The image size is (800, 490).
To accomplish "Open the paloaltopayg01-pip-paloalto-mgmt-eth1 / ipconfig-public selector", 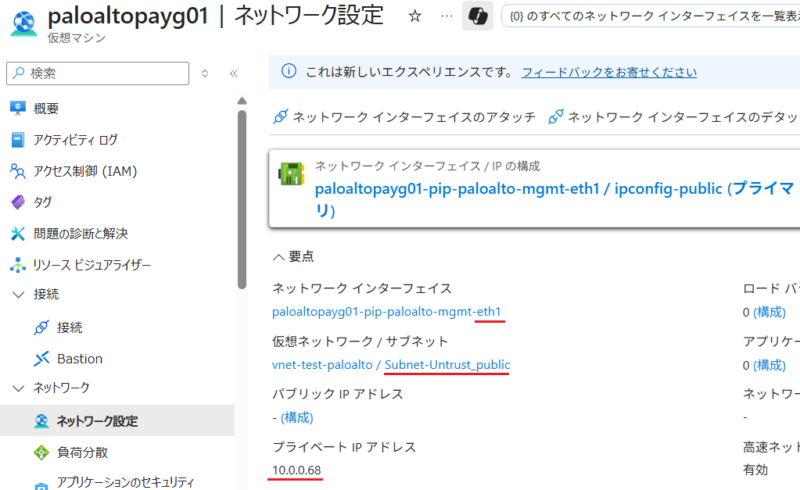I will coord(535,188).
